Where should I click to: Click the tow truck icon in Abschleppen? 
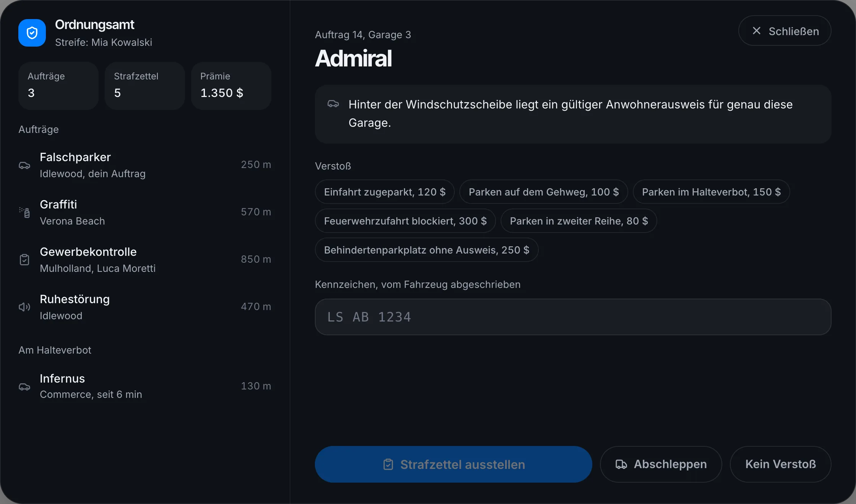point(621,464)
